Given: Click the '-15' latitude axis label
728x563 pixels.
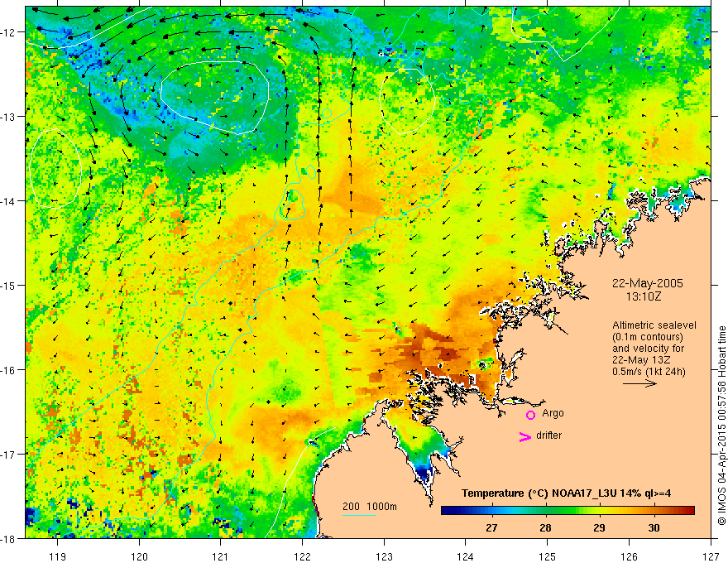Looking at the screenshot, I should click(x=8, y=285).
